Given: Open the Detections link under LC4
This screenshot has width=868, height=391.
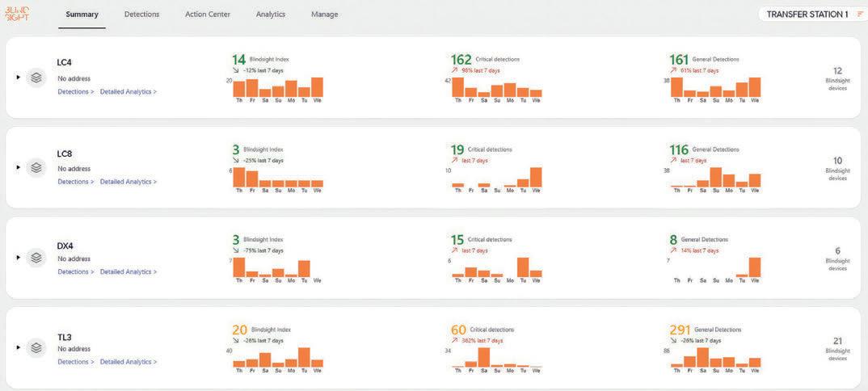Looking at the screenshot, I should [x=76, y=92].
